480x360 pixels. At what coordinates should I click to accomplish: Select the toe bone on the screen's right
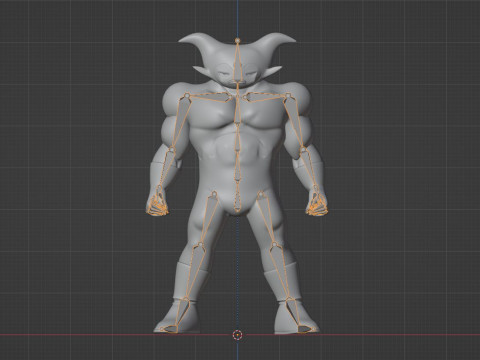point(306,329)
